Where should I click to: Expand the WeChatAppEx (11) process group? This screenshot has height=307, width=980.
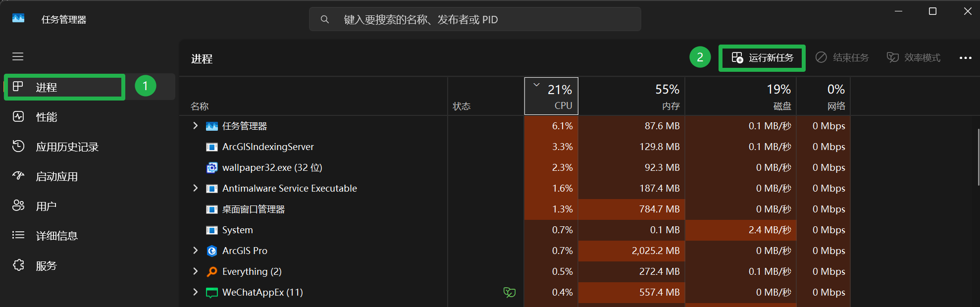(194, 292)
